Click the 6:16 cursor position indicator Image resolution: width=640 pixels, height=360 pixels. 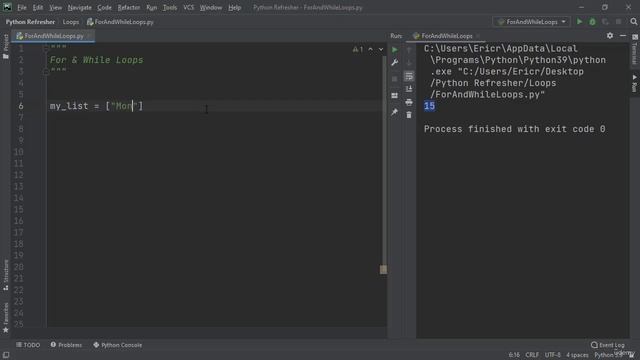[x=514, y=355]
